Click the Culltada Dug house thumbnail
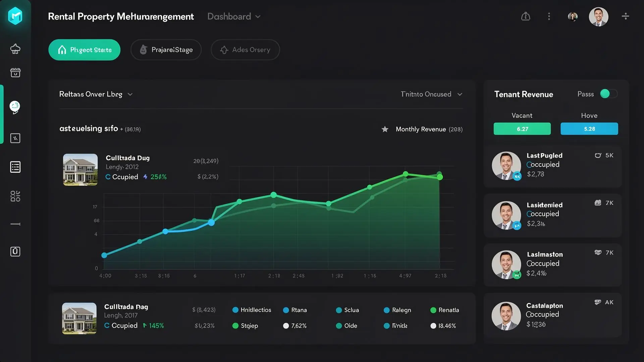The width and height of the screenshot is (644, 362). (x=80, y=170)
